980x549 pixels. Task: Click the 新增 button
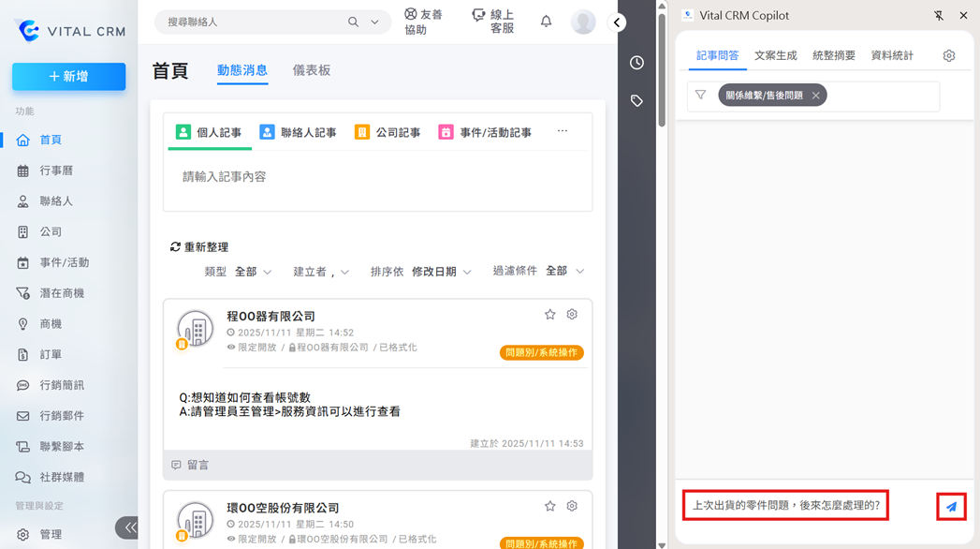[68, 77]
